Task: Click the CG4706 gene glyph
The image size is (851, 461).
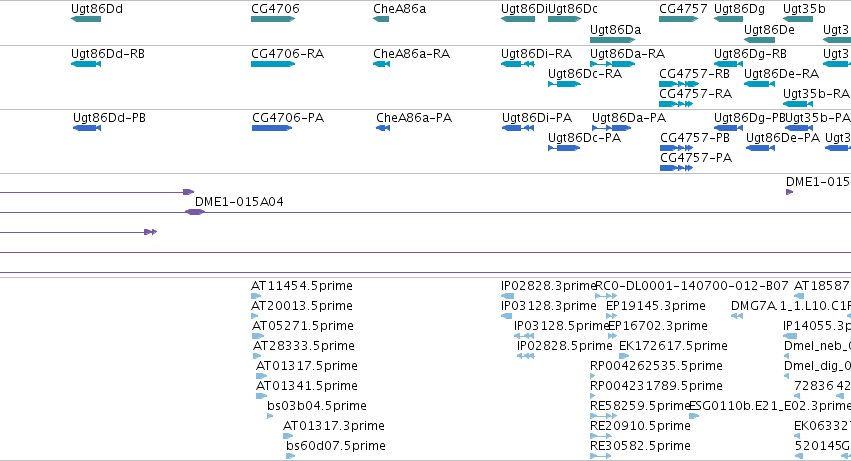Action: click(x=273, y=19)
